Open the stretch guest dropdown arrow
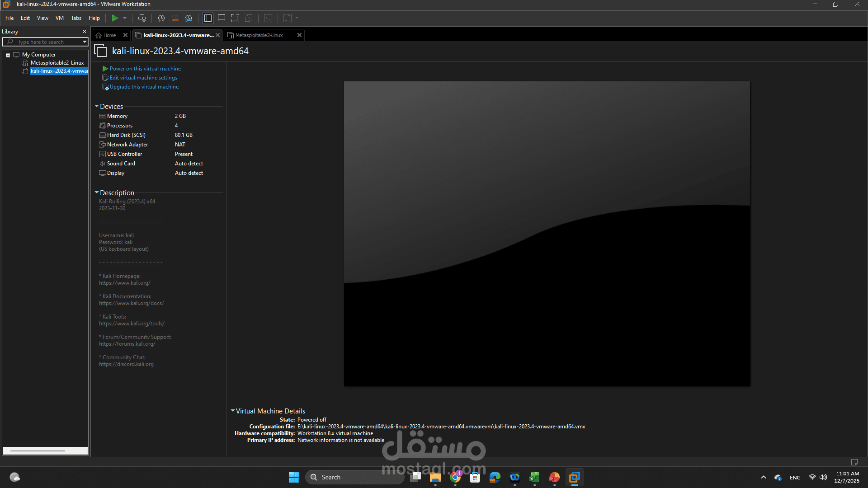This screenshot has height=488, width=868. [x=297, y=18]
